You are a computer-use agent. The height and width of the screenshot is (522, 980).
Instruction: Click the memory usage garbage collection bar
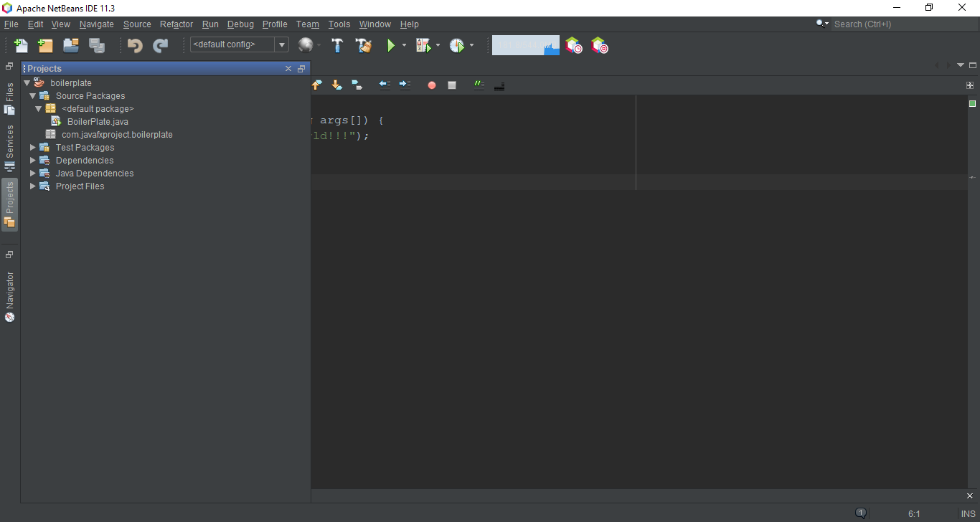coord(526,45)
